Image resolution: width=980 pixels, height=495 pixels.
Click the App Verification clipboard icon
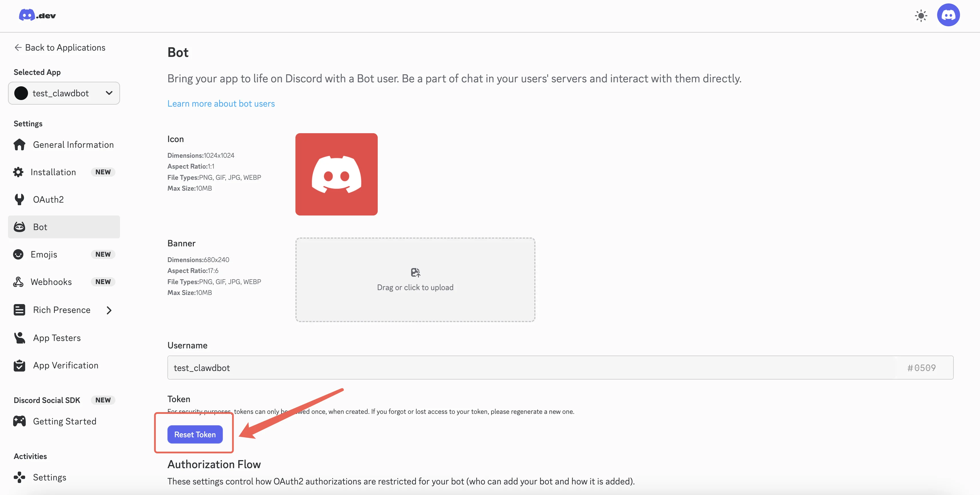pyautogui.click(x=19, y=365)
